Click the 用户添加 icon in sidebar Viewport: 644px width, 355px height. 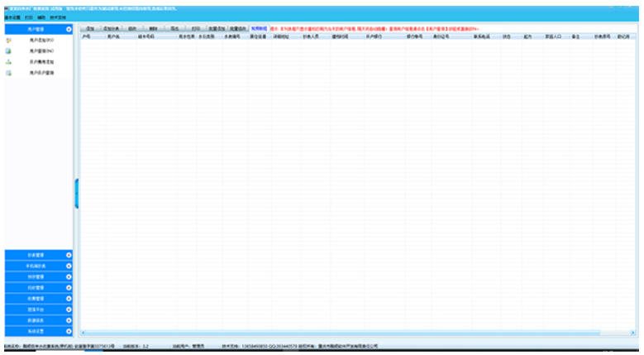(8, 40)
